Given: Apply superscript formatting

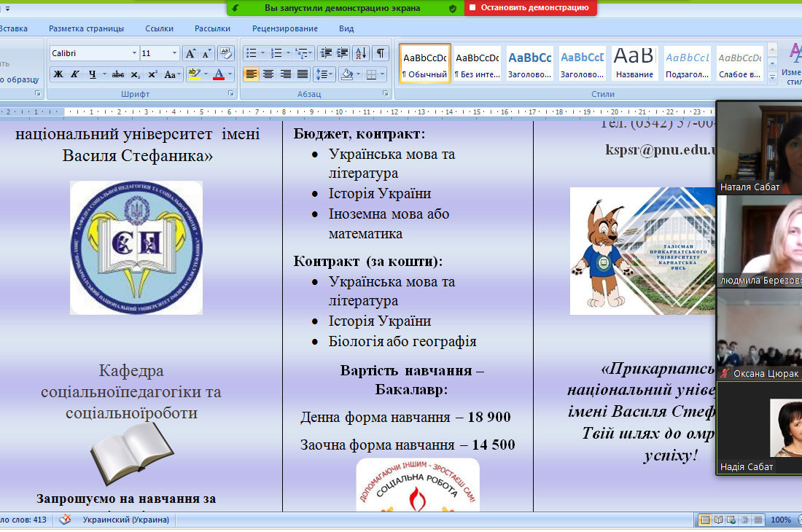Looking at the screenshot, I should 152,74.
